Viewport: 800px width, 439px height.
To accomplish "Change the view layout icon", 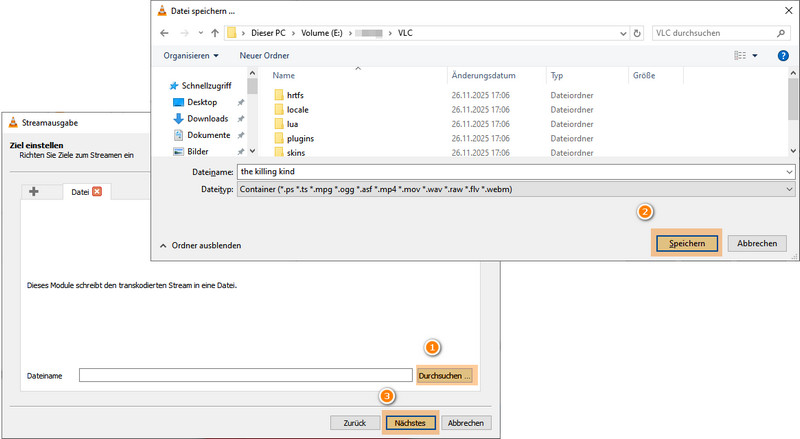I will tap(740, 56).
